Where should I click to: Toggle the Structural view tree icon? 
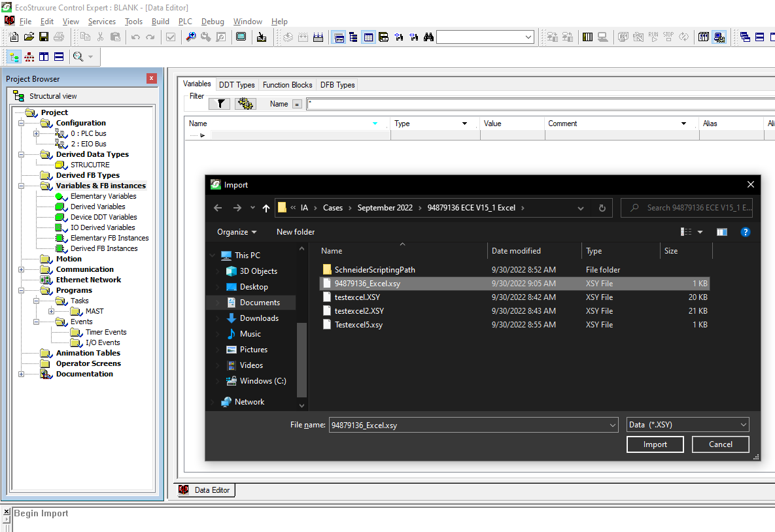[x=14, y=57]
